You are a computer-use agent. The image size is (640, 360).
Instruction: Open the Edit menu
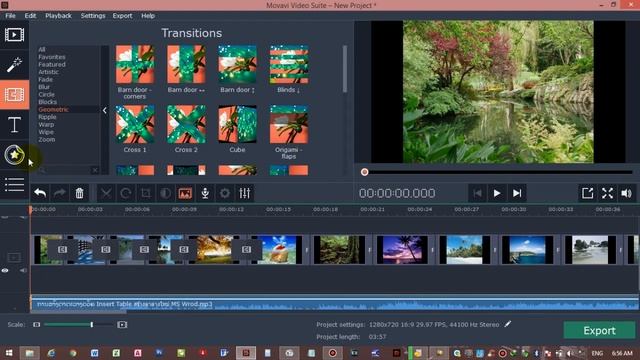click(x=30, y=16)
